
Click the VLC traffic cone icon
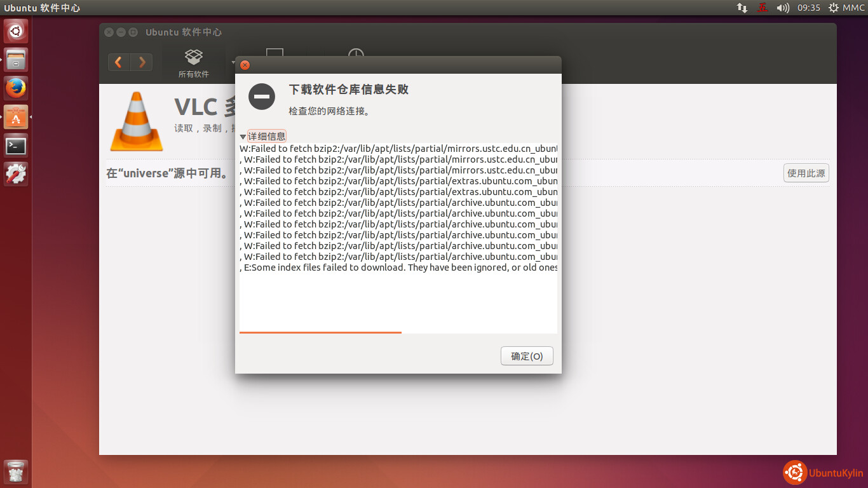[x=137, y=121]
